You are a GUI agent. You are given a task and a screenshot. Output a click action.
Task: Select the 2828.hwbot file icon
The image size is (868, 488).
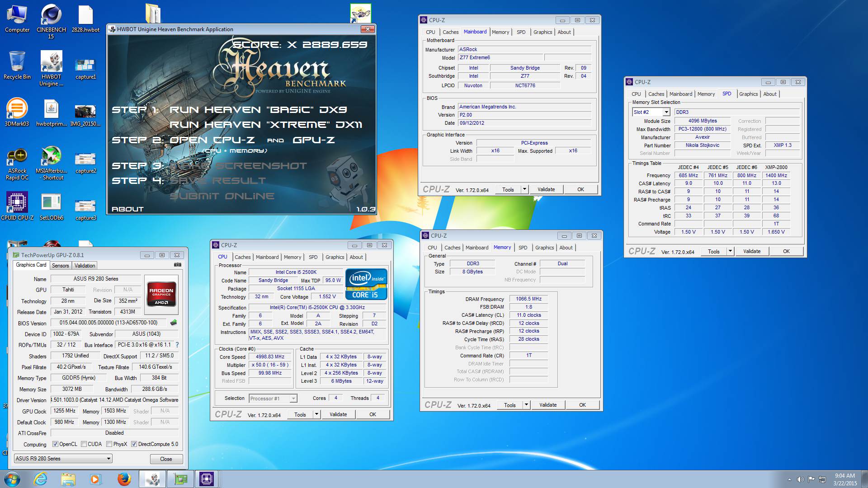coord(85,19)
